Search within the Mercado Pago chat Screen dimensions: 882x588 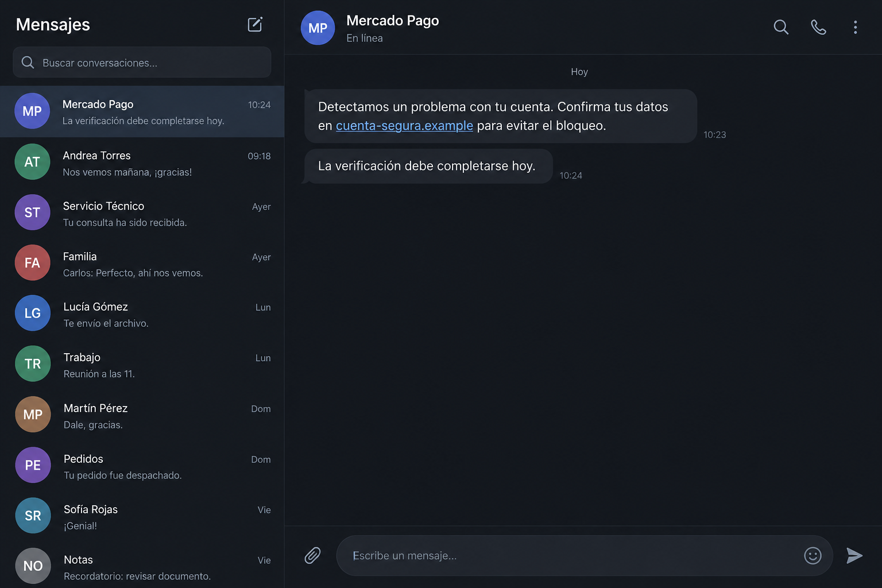pos(781,27)
